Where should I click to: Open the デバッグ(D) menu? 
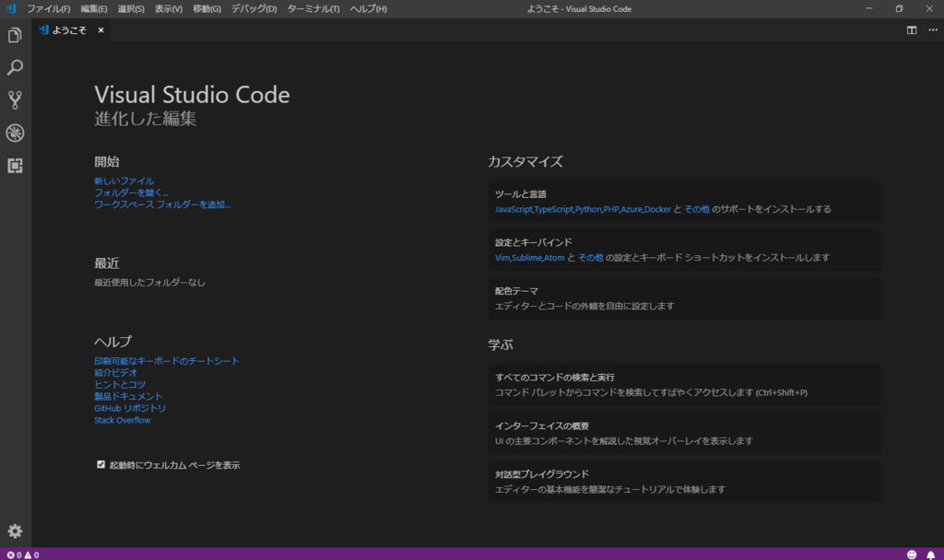coord(254,9)
